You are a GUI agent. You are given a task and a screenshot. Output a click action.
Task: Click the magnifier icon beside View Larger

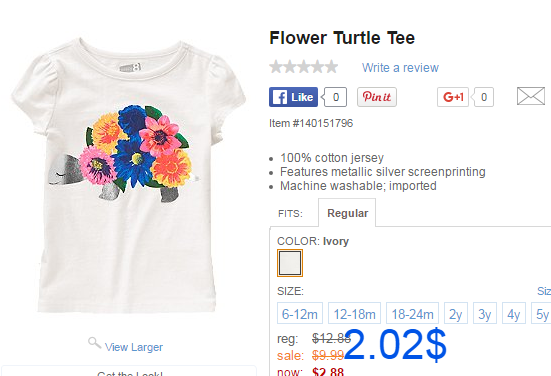click(x=94, y=343)
